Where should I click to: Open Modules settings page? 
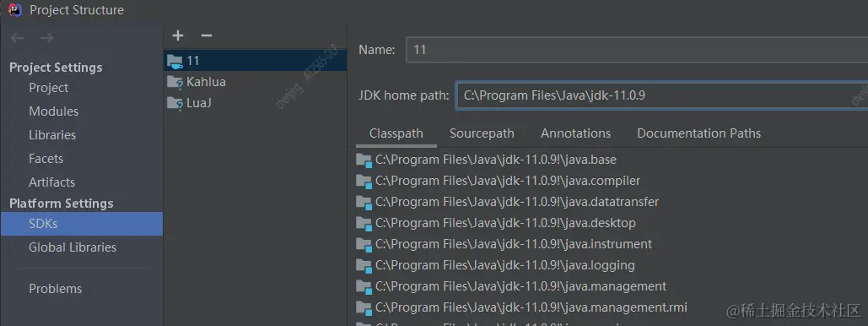click(x=54, y=111)
